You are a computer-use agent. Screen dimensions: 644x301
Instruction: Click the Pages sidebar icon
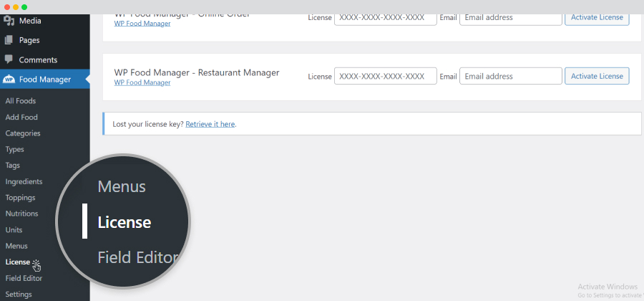pyautogui.click(x=9, y=40)
